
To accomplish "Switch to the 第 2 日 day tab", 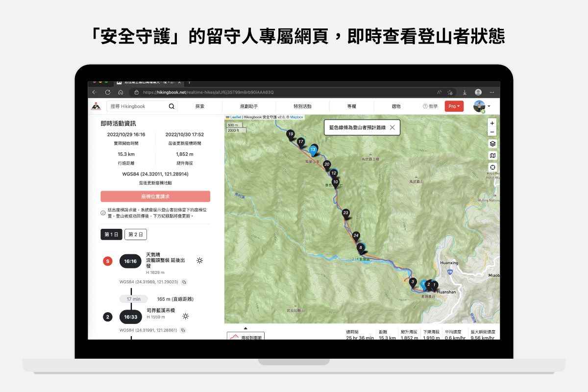I will (x=136, y=235).
